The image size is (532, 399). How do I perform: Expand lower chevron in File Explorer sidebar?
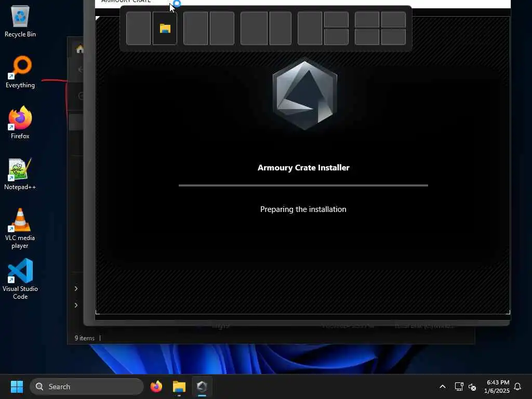point(76,305)
